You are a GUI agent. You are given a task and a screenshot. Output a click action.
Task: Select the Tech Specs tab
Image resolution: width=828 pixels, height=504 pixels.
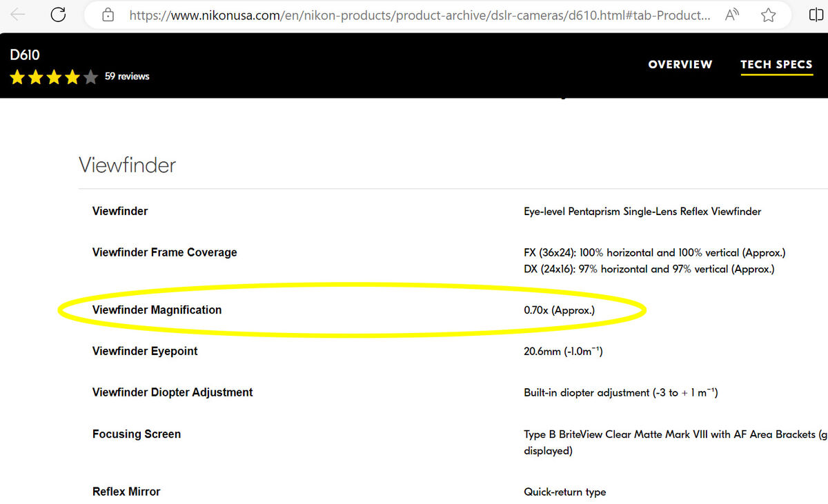click(776, 64)
